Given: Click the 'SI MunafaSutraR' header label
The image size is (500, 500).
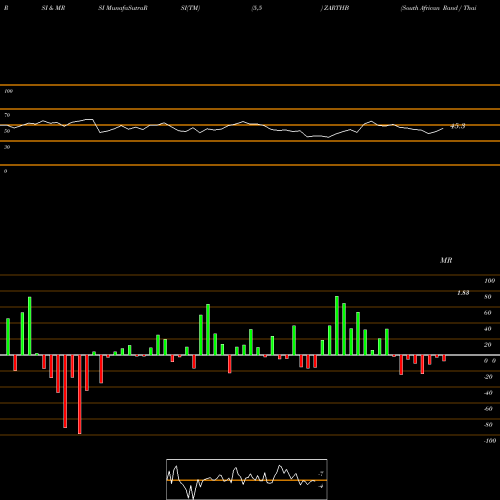Looking at the screenshot, I should click(123, 8).
